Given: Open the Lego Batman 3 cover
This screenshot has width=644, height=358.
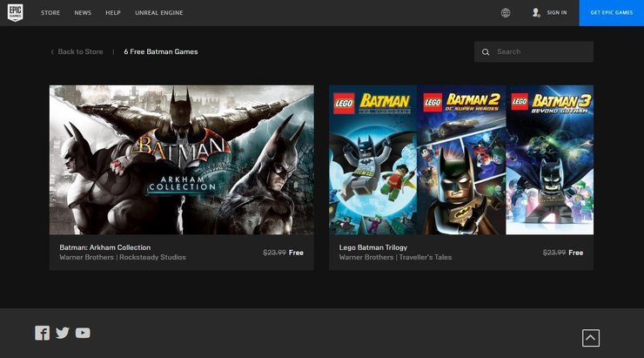Looking at the screenshot, I should pyautogui.click(x=549, y=160).
